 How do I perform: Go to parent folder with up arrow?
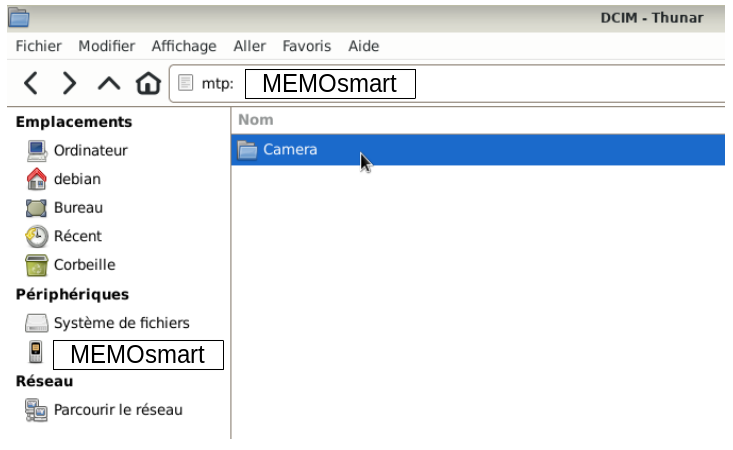pos(109,84)
